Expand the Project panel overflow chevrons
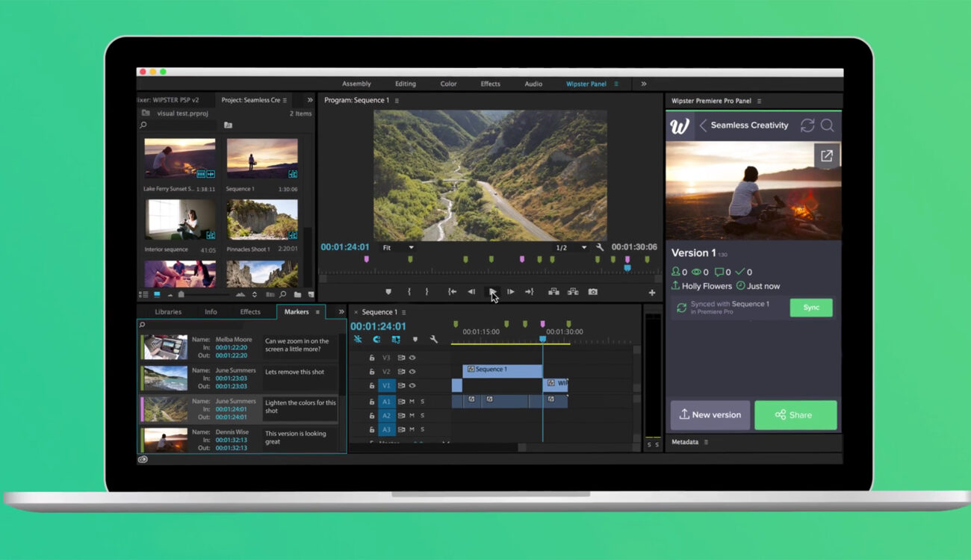 click(309, 100)
